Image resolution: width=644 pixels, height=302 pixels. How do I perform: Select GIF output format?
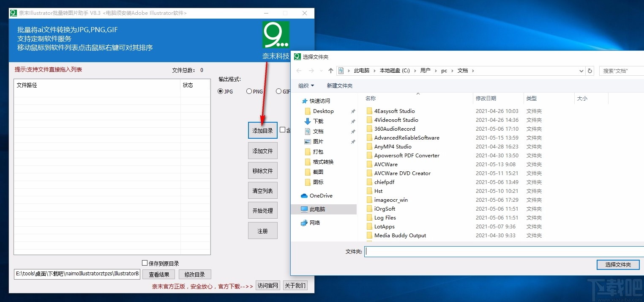tap(278, 91)
